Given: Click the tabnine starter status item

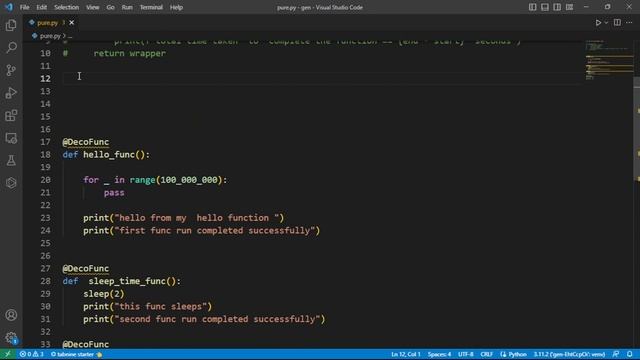Looking at the screenshot, I should (x=76, y=354).
